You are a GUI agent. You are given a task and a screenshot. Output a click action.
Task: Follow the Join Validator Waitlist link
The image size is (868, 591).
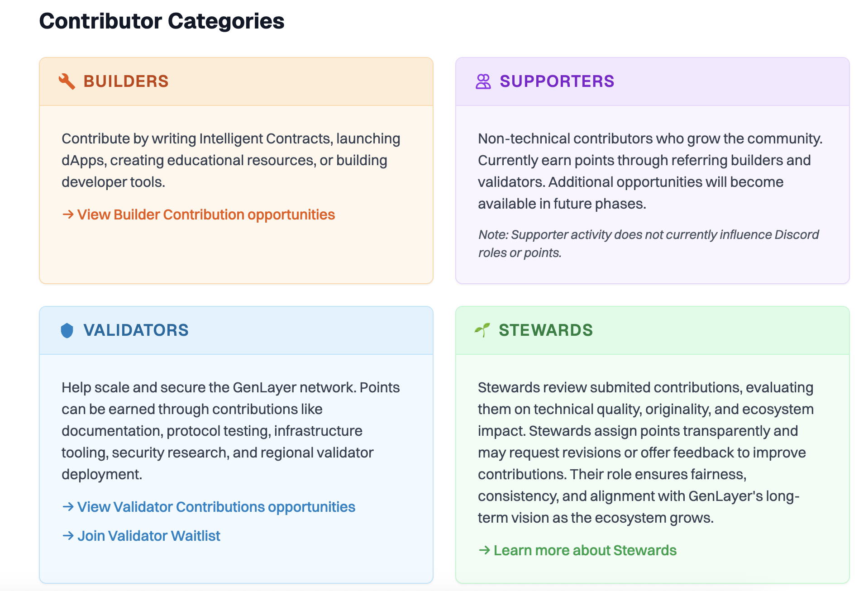[x=148, y=536]
